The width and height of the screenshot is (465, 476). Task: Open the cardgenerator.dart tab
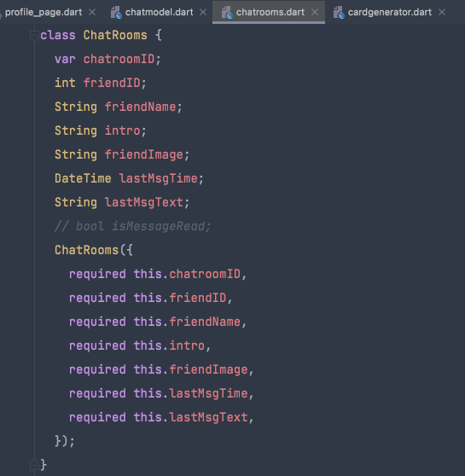point(389,12)
